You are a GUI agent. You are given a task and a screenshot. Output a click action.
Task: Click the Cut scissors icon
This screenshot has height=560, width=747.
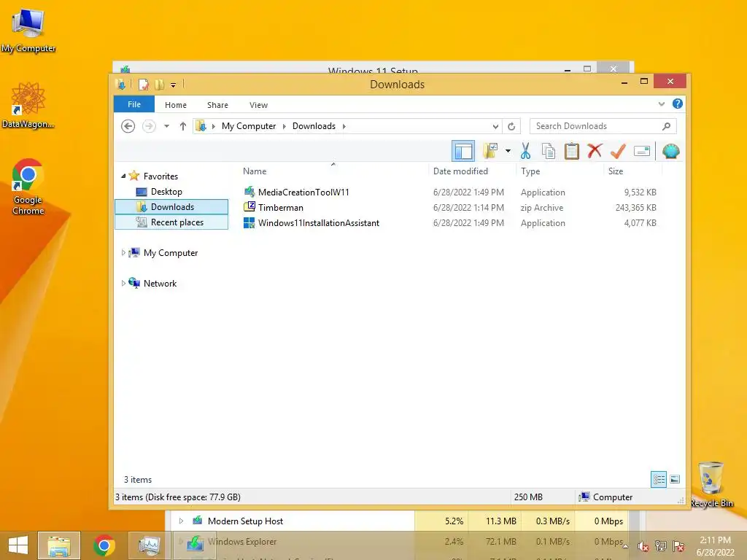pyautogui.click(x=525, y=151)
